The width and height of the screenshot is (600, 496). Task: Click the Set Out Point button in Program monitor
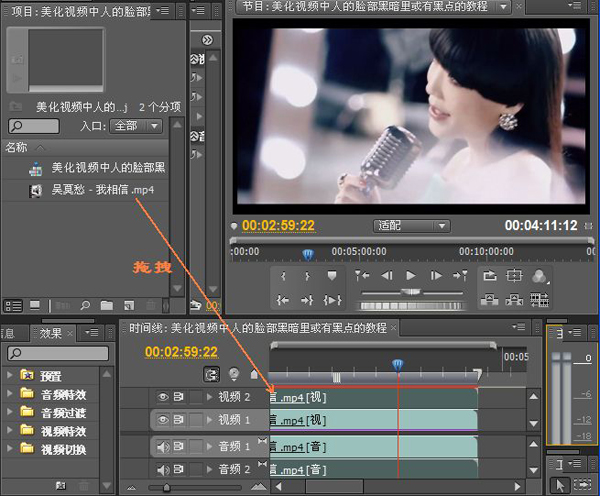click(307, 276)
